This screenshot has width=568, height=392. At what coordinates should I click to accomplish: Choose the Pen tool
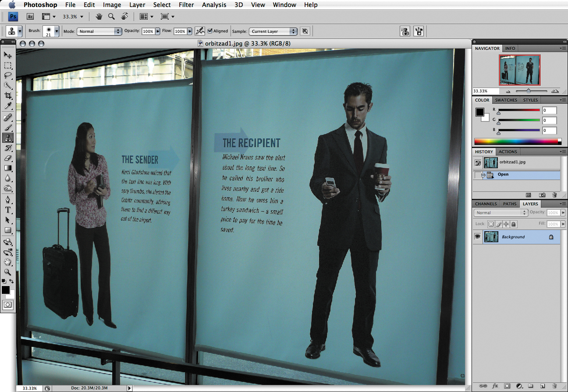pyautogui.click(x=8, y=199)
